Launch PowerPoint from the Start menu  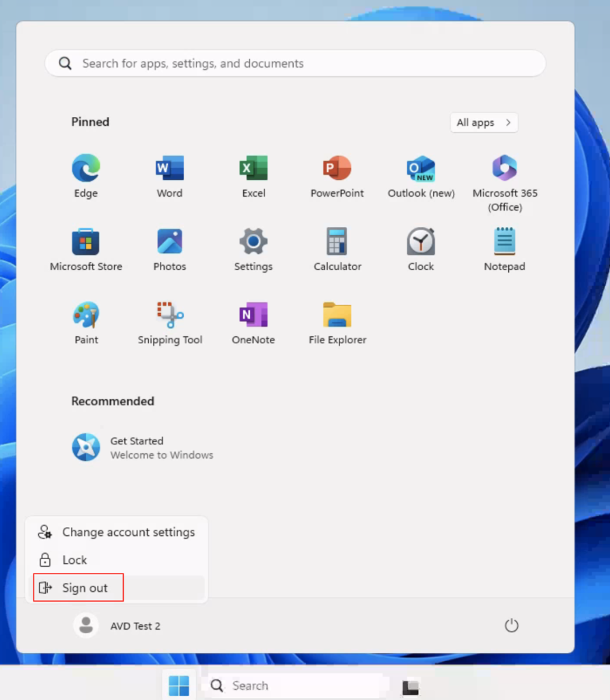337,176
